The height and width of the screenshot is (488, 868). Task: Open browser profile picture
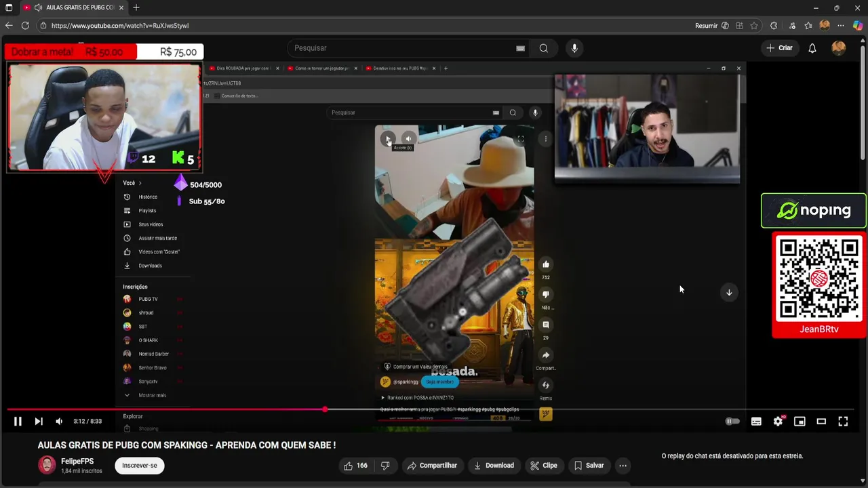pos(825,26)
